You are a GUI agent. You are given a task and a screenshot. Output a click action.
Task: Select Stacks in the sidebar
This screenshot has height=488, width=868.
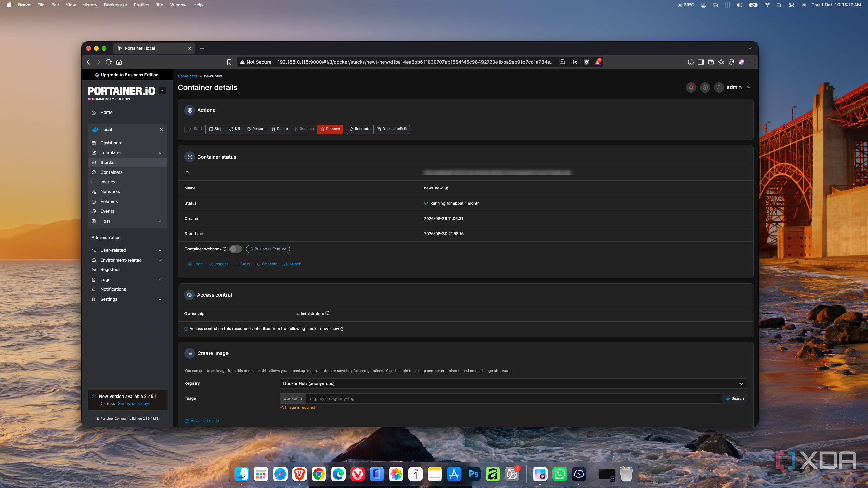[x=127, y=163]
